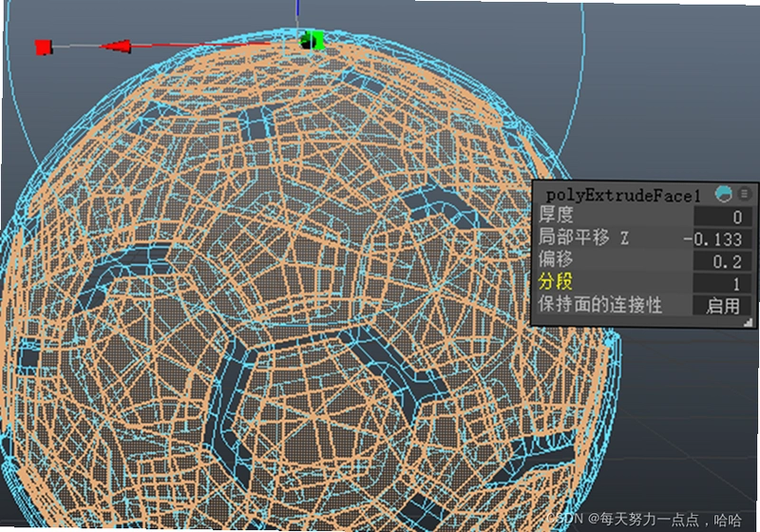Click the 厚度 attribute label

(x=556, y=214)
